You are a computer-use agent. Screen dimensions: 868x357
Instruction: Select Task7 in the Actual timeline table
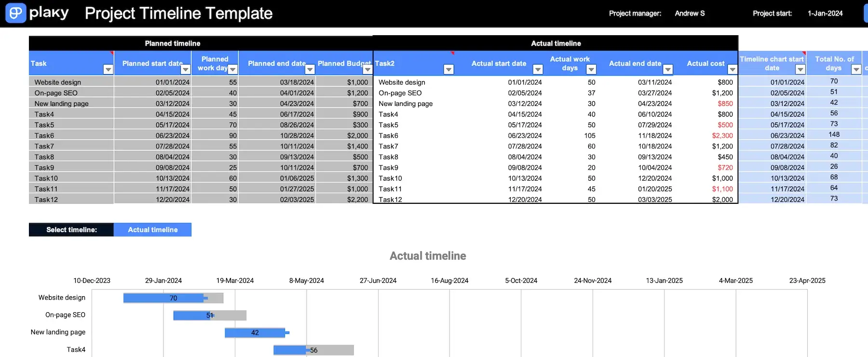[x=388, y=146]
